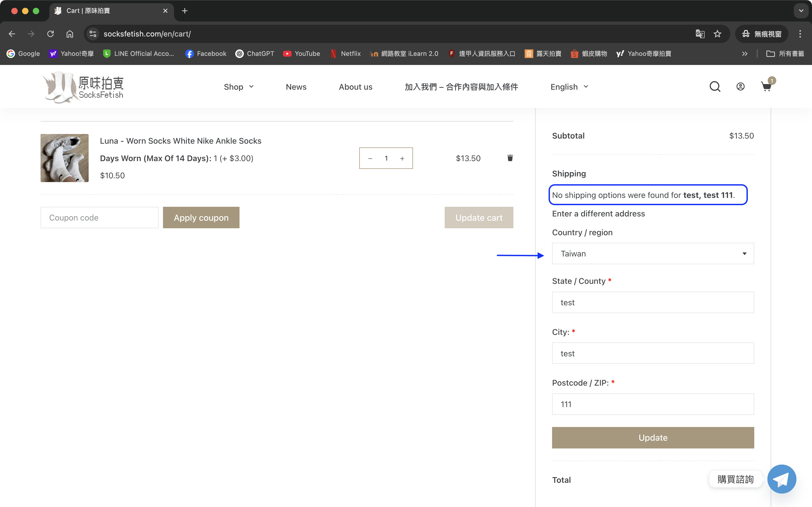
Task: Increase quantity with plus button
Action: point(402,158)
